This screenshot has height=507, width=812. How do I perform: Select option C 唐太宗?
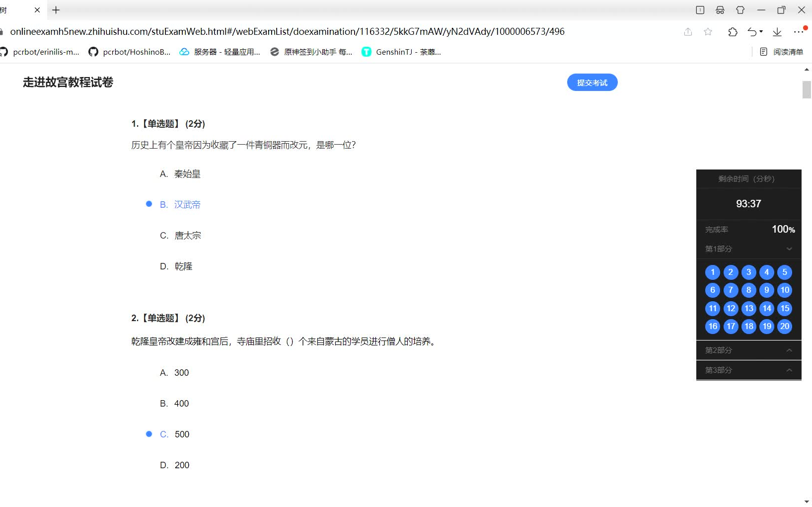coord(180,236)
